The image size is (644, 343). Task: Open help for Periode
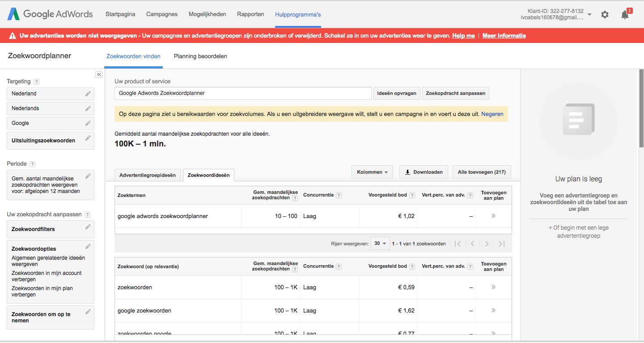[x=32, y=164]
